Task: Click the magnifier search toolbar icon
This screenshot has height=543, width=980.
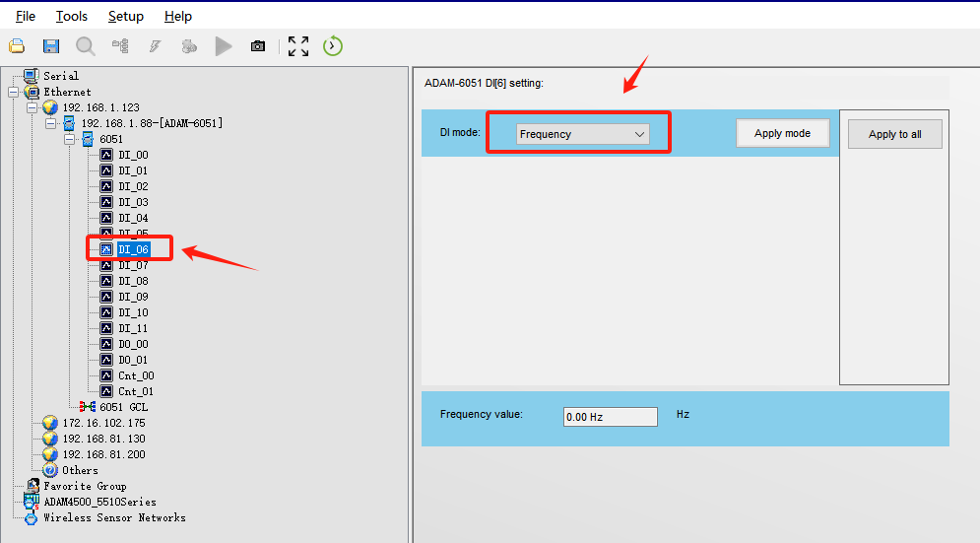Action: click(86, 46)
